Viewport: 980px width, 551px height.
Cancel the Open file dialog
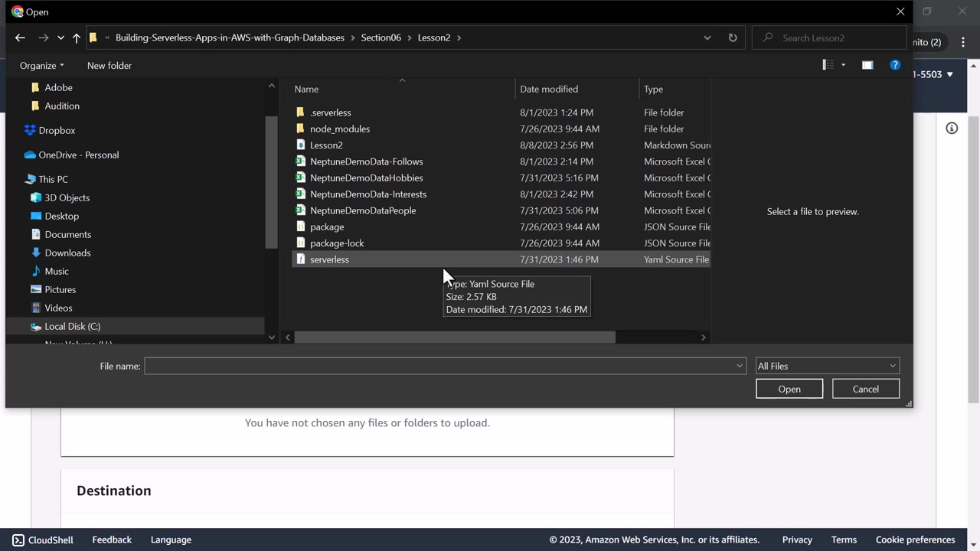click(x=866, y=389)
